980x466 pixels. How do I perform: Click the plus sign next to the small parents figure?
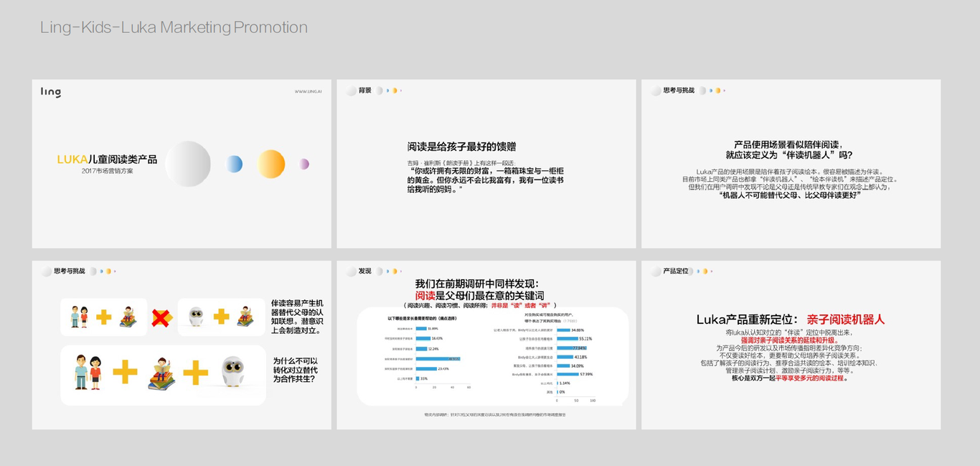[104, 317]
